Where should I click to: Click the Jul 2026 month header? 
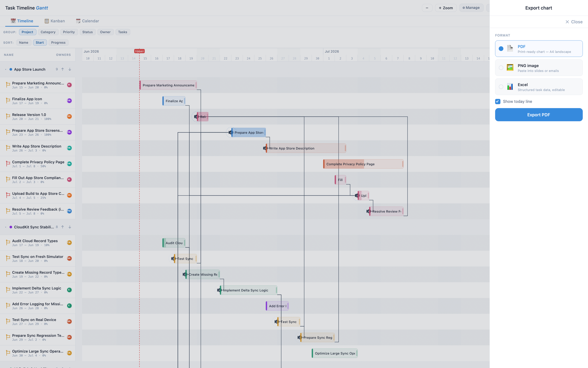tap(332, 51)
